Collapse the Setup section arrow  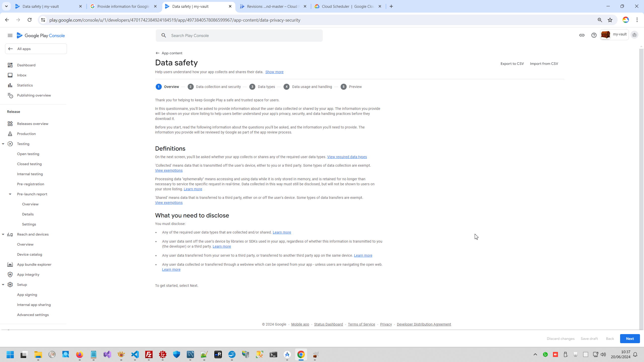click(x=3, y=285)
